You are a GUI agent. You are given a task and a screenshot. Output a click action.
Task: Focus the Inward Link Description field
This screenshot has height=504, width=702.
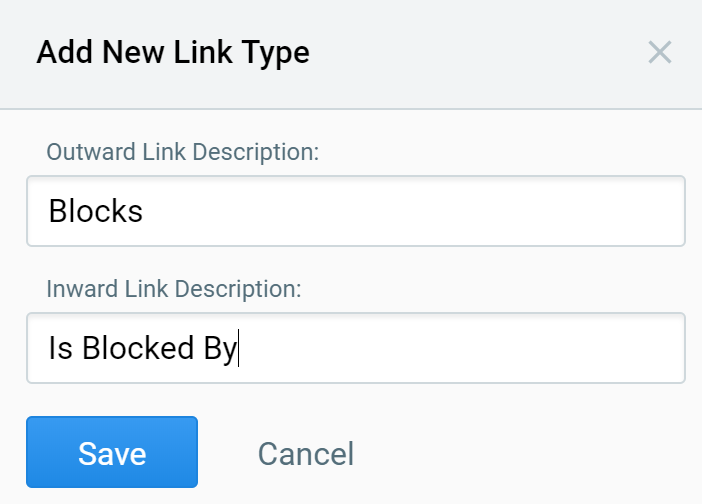pos(355,348)
